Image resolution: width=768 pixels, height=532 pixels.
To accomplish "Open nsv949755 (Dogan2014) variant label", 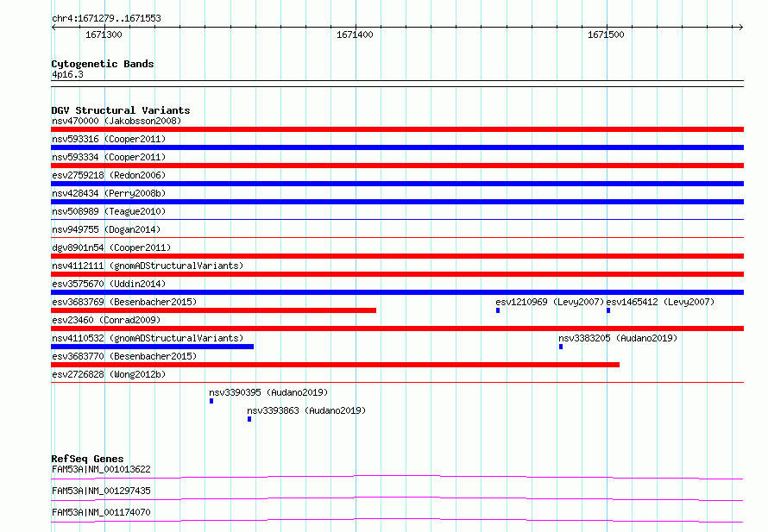I will pyautogui.click(x=106, y=229).
